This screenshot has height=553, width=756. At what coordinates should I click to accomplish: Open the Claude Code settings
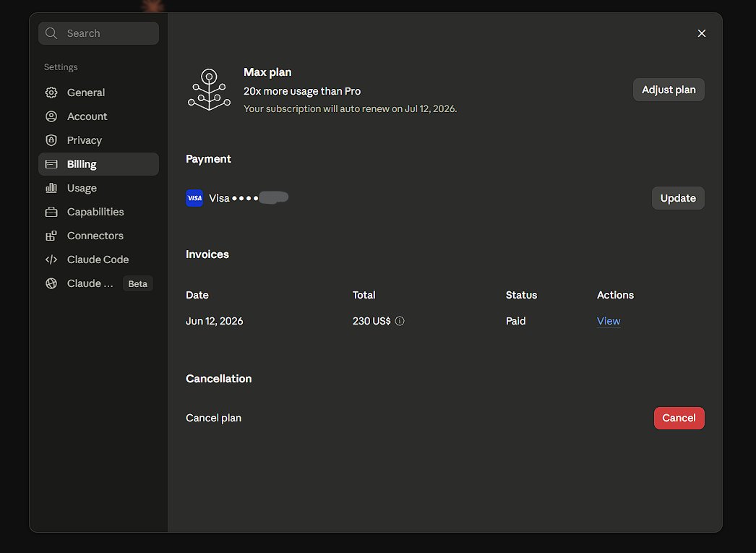pyautogui.click(x=98, y=260)
